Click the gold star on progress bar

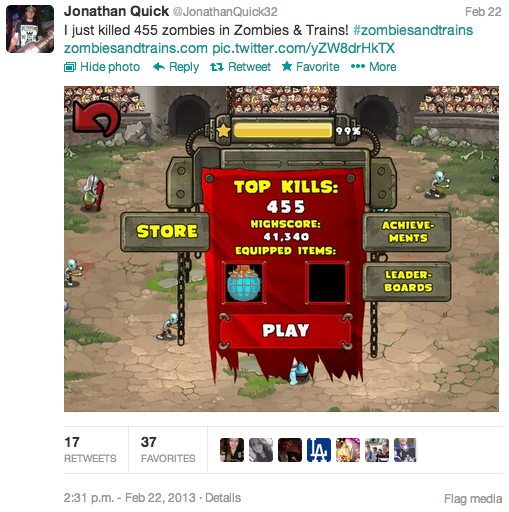224,130
